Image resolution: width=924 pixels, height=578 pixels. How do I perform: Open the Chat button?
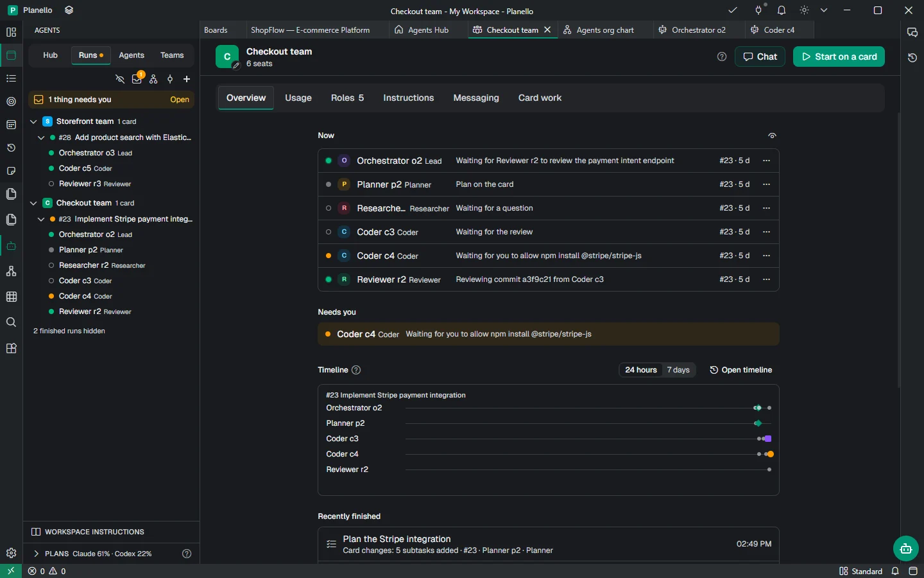click(x=760, y=57)
